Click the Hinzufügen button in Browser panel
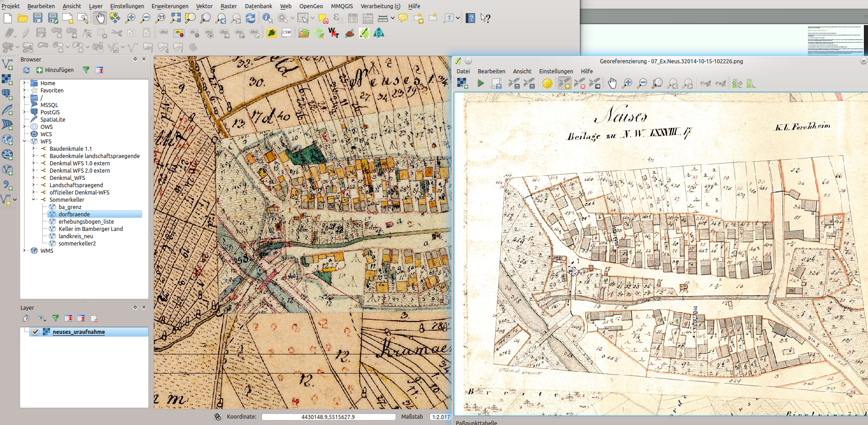868x425 pixels. tap(55, 70)
